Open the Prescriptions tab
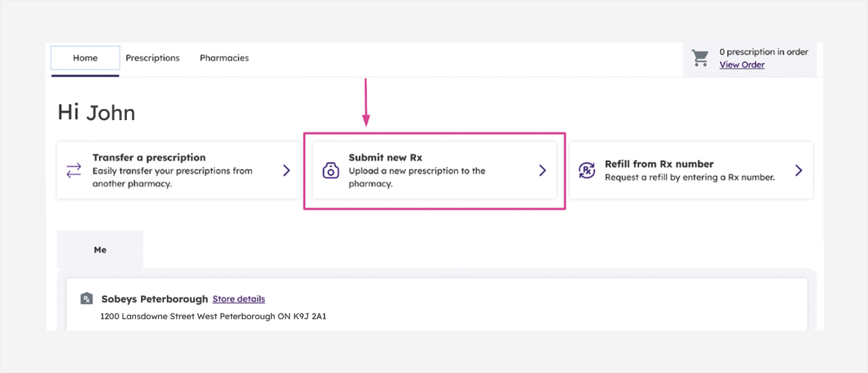The height and width of the screenshot is (373, 868). 152,58
